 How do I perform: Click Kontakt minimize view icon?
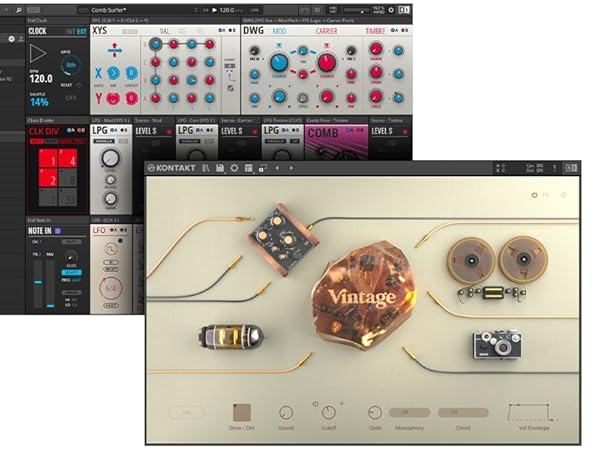point(262,168)
